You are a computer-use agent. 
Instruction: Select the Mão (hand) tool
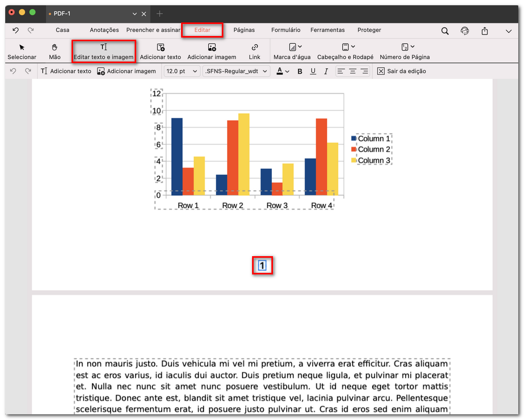54,51
